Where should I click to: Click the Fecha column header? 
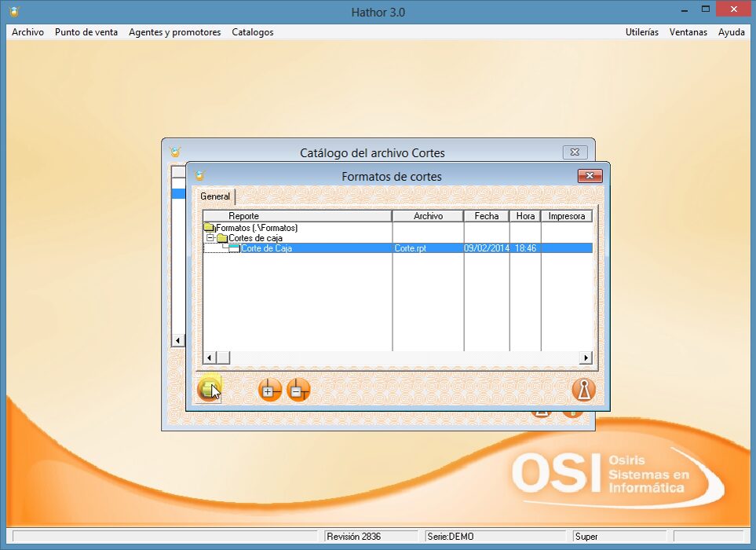tap(487, 216)
